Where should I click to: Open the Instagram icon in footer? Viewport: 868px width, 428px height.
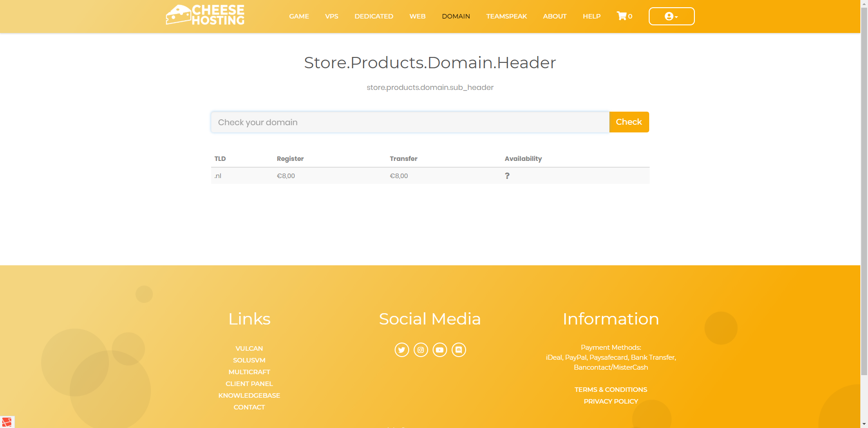click(x=420, y=350)
